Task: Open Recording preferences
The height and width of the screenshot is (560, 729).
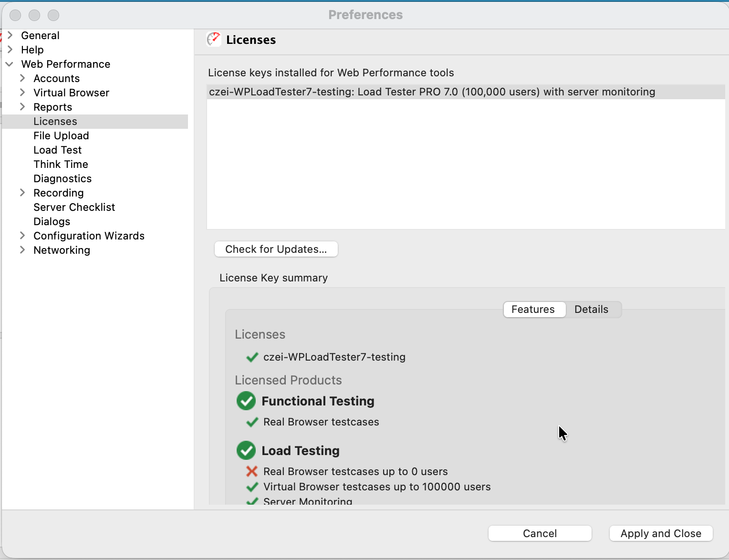Action: click(59, 193)
